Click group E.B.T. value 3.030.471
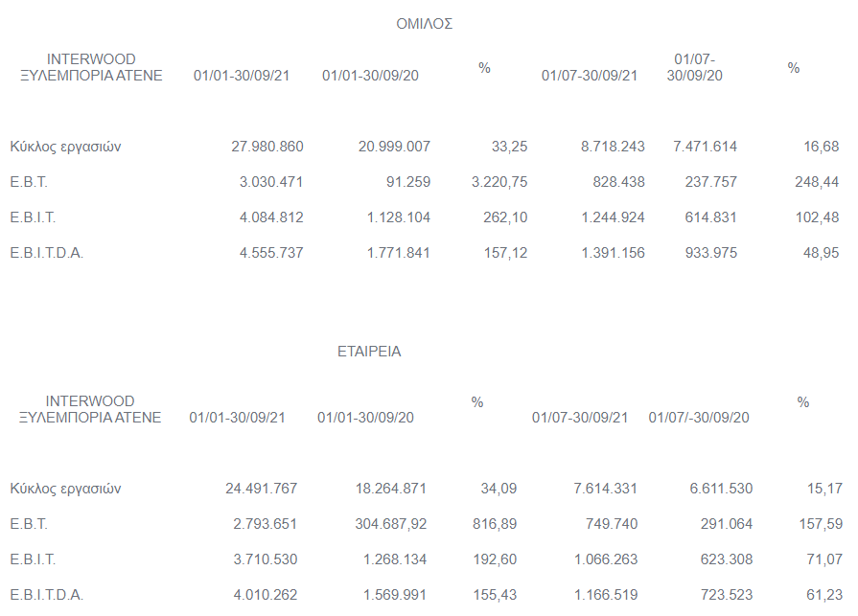858x616 pixels. [x=271, y=182]
